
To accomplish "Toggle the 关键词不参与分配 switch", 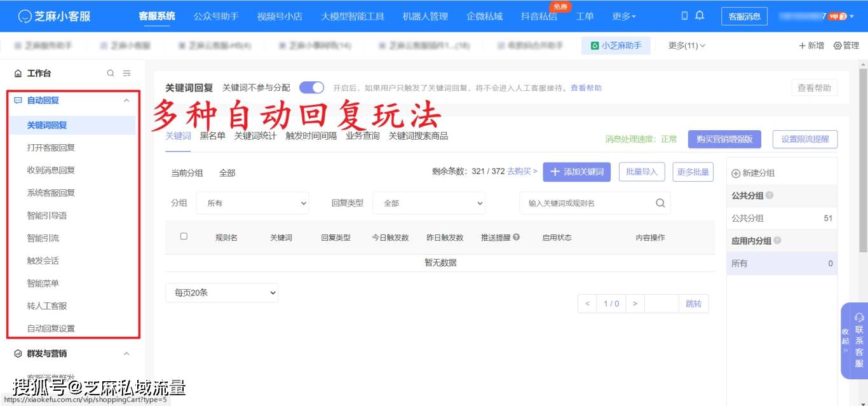I will [311, 88].
